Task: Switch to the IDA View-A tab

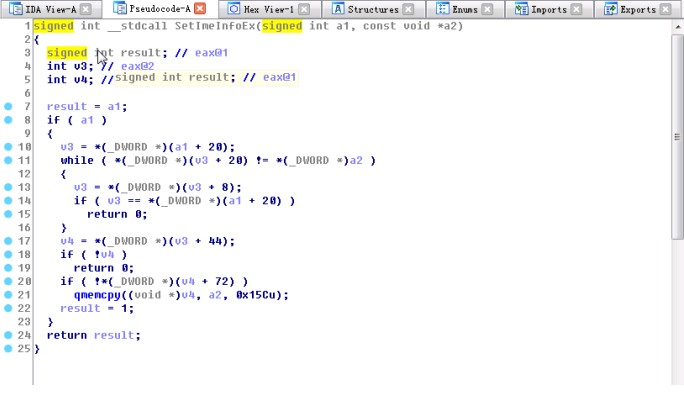Action: tap(51, 9)
